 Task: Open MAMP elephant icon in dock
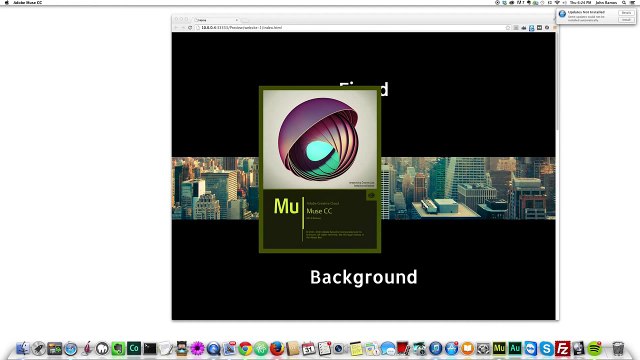102,348
